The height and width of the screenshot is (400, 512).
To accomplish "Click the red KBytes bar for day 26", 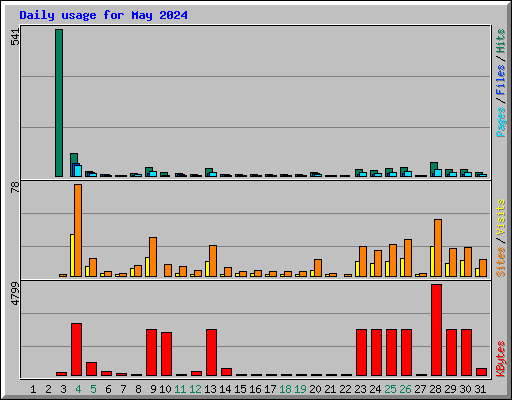I will 406,352.
